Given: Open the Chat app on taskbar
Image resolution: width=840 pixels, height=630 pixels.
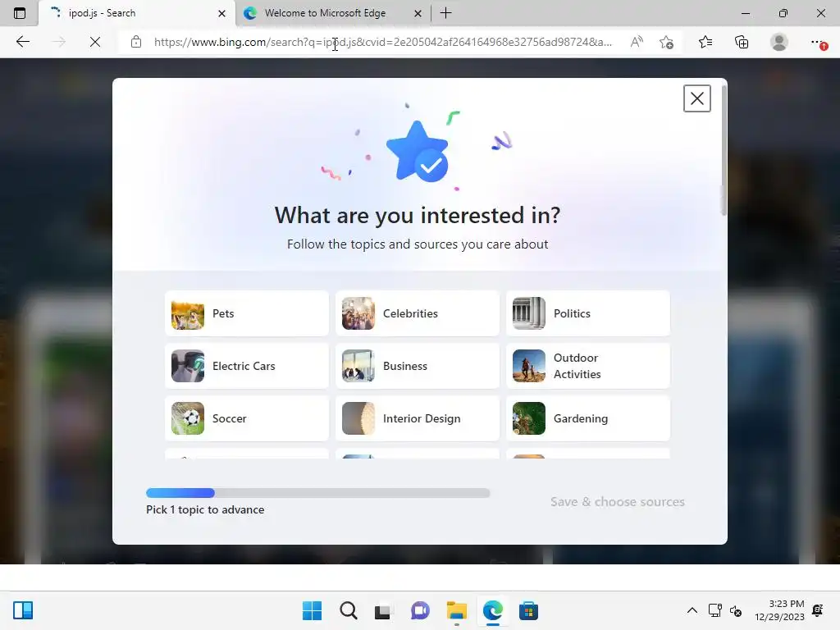Looking at the screenshot, I should [420, 610].
